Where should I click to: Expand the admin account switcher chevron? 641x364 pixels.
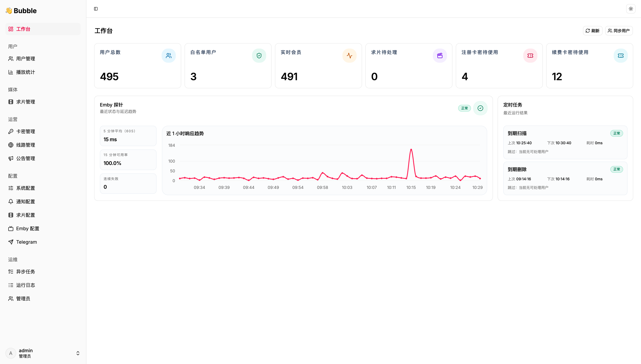click(x=78, y=353)
